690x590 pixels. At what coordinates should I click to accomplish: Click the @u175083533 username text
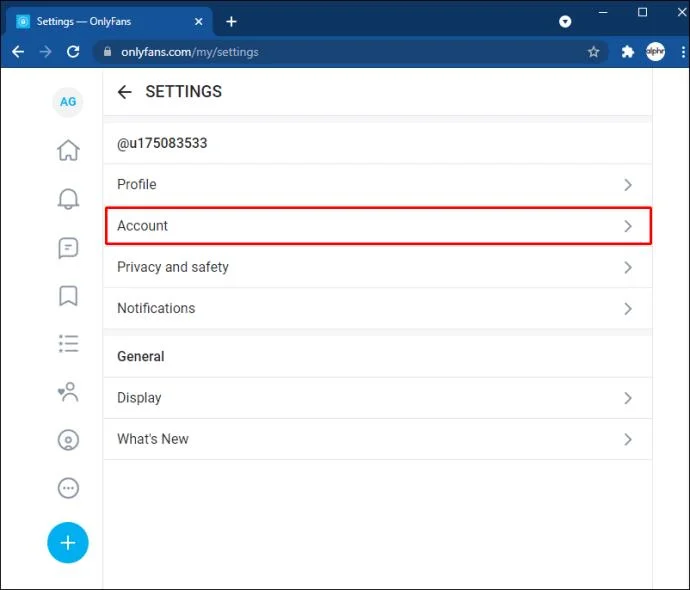pyautogui.click(x=162, y=143)
